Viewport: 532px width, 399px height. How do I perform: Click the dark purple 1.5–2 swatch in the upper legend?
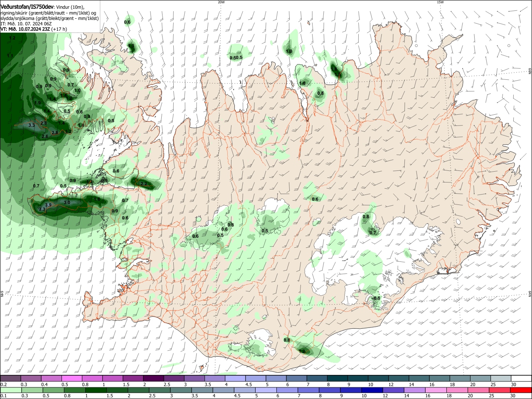pyautogui.click(x=153, y=378)
